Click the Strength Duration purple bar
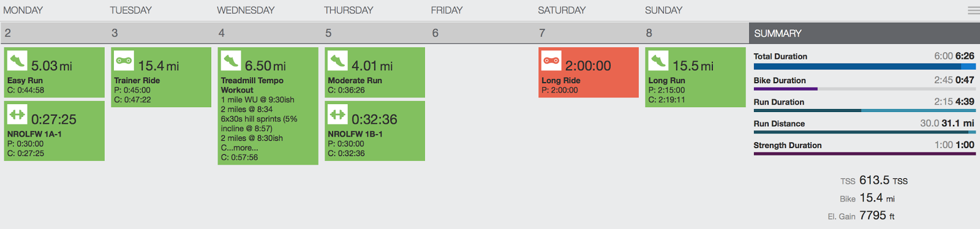Viewport: 980px width, 229px height. (864, 154)
